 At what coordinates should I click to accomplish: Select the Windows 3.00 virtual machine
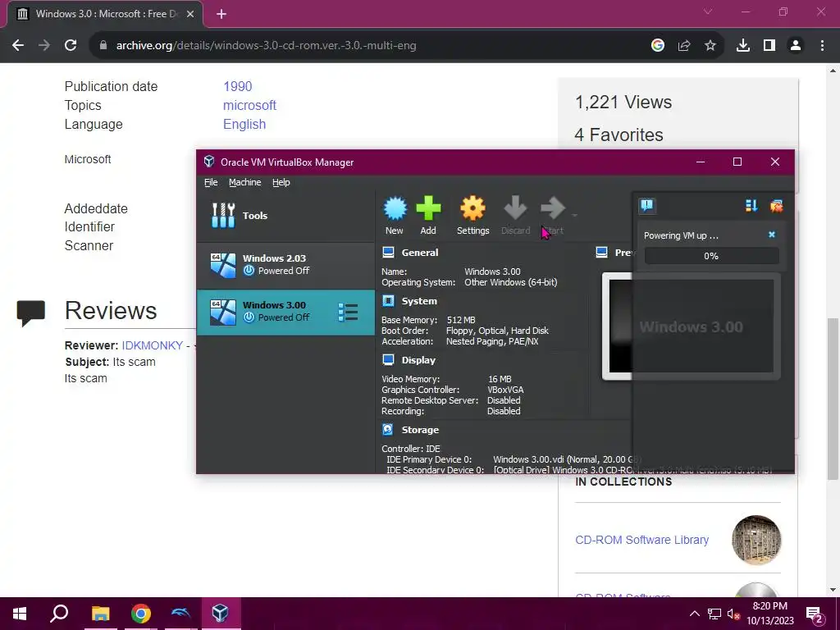click(x=285, y=313)
